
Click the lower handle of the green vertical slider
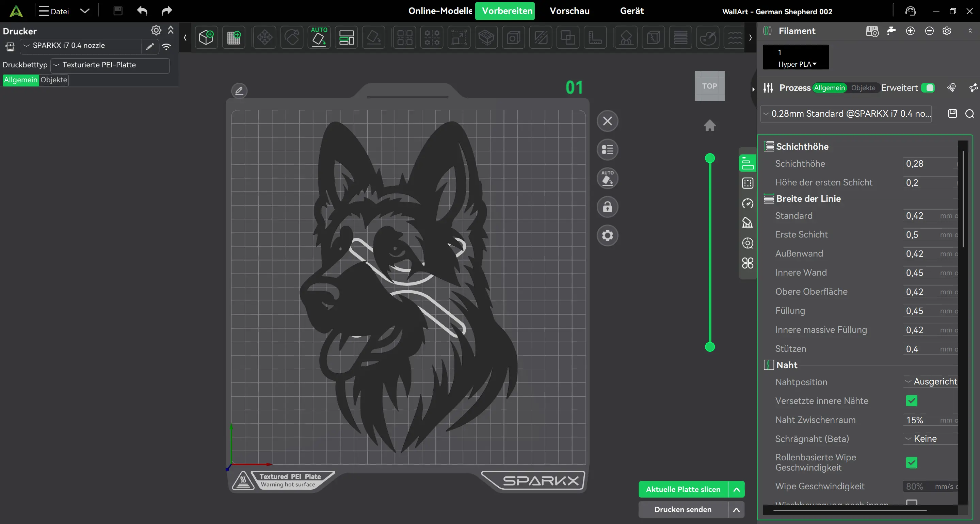point(710,347)
